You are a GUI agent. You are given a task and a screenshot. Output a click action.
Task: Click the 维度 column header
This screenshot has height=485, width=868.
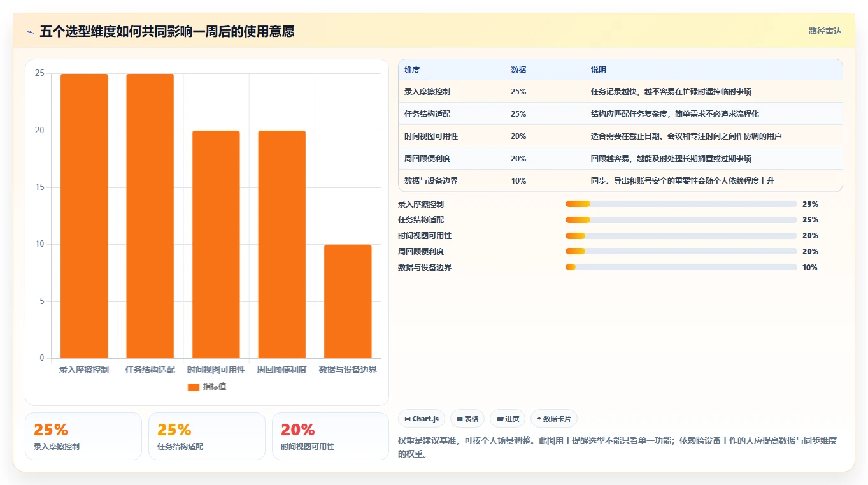[412, 70]
